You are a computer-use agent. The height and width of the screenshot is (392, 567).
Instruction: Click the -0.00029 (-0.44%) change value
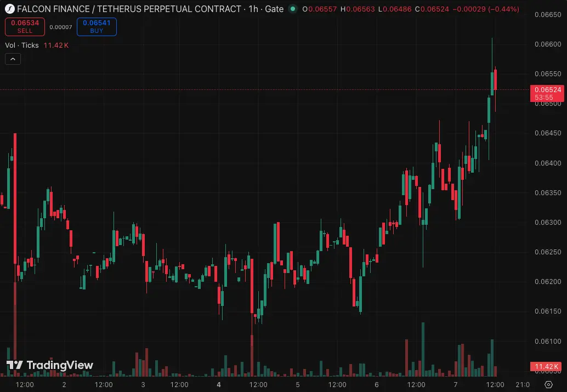click(486, 9)
